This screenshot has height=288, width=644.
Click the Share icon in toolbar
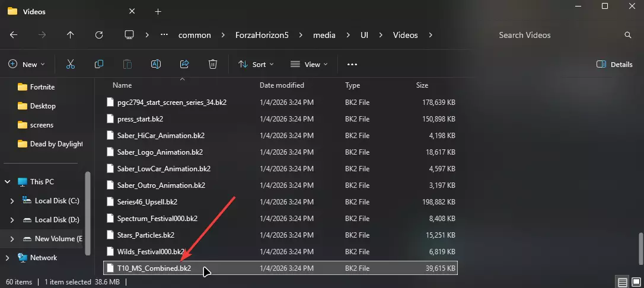(x=184, y=64)
